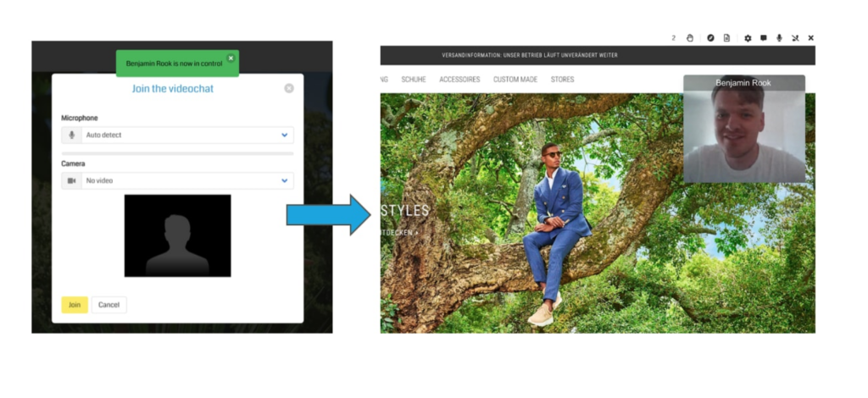Click the camera icon beside No video
The height and width of the screenshot is (398, 868).
pyautogui.click(x=71, y=180)
